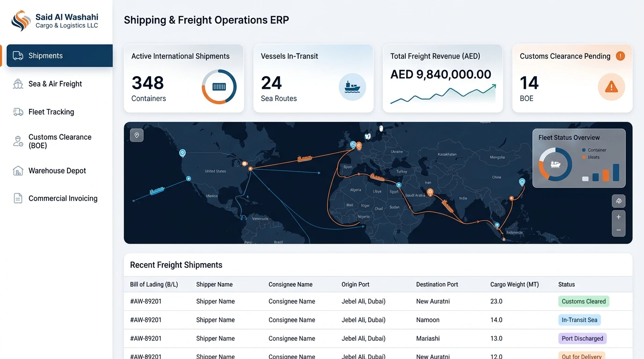Image resolution: width=644 pixels, height=359 pixels.
Task: Open Fleet Tracking in the sidebar
Action: tap(51, 112)
